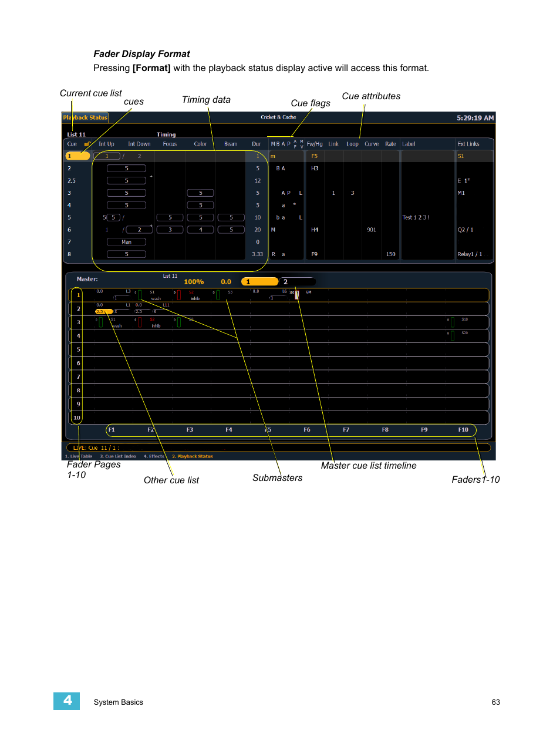Viewport: 560px width, 747px height.
Task: Click the lock icon in Cue header
Action: [87, 144]
